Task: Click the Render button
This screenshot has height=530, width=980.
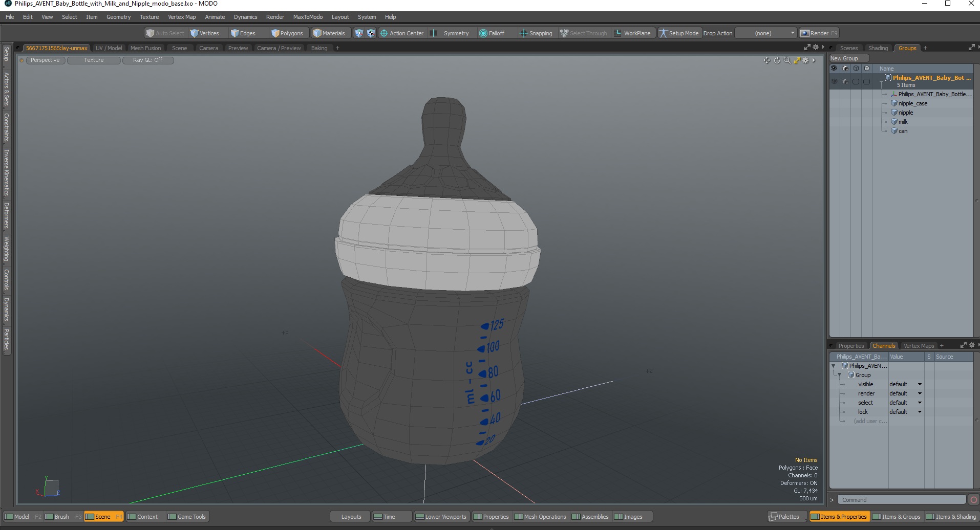Action: 819,33
